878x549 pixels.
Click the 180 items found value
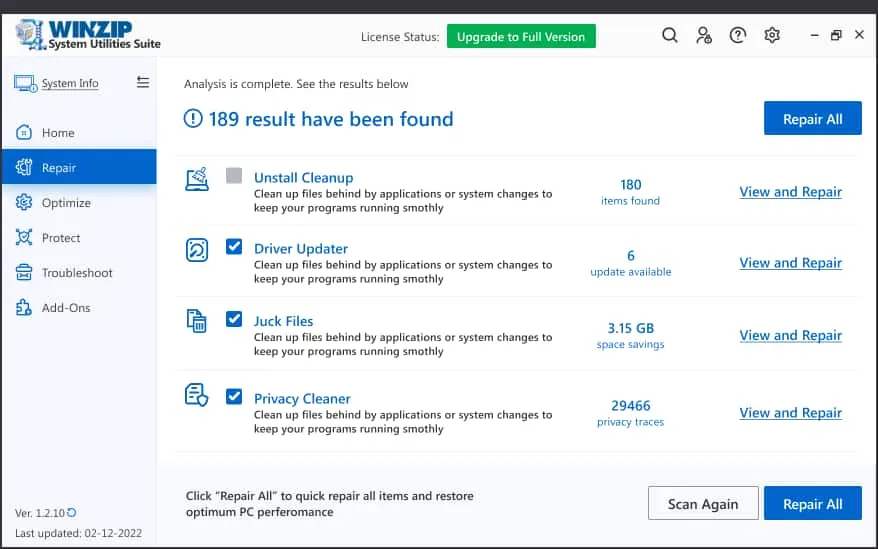pyautogui.click(x=631, y=192)
